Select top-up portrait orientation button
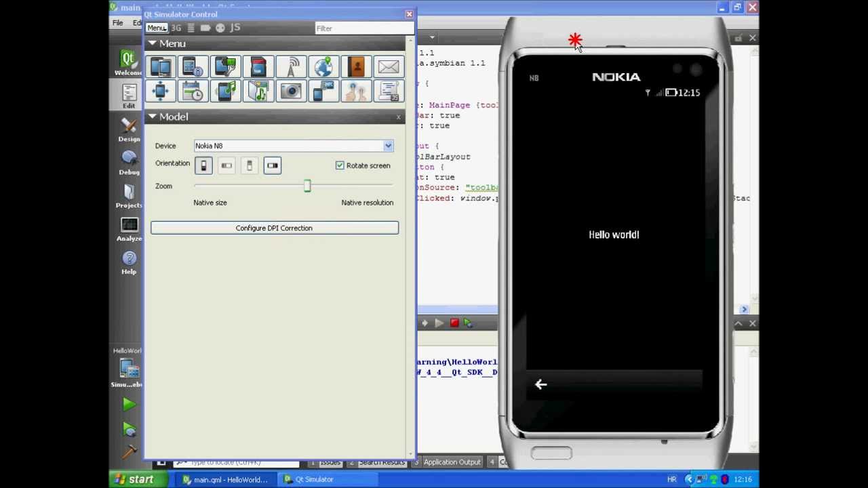 [203, 165]
